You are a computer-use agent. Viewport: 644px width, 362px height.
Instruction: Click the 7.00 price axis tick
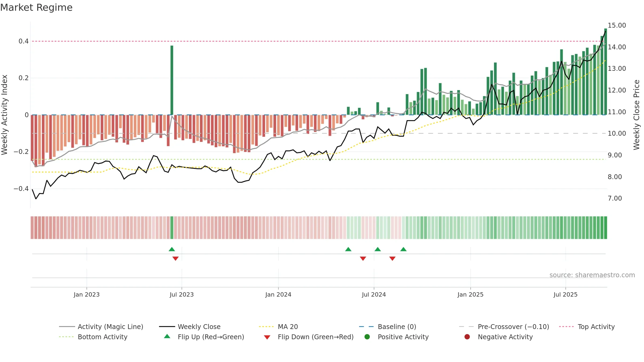coord(615,198)
